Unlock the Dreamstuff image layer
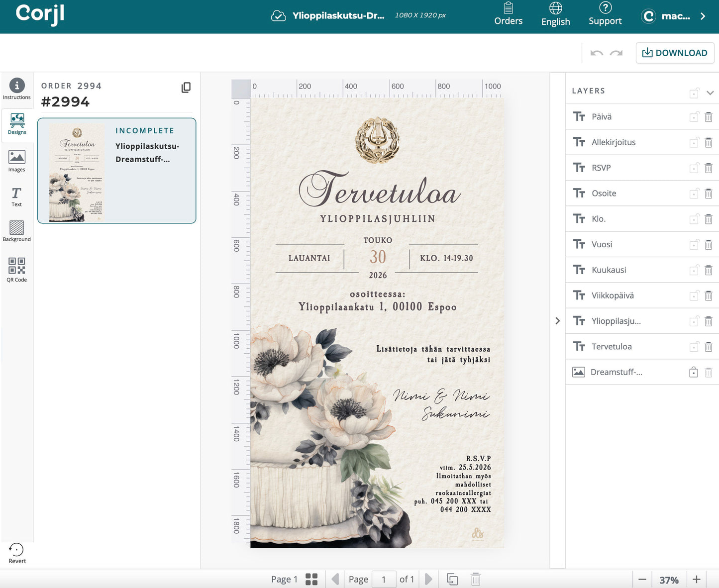 pyautogui.click(x=693, y=372)
